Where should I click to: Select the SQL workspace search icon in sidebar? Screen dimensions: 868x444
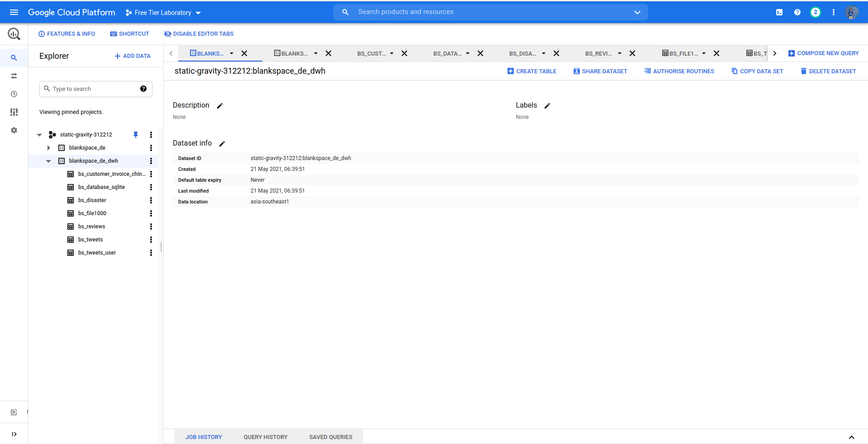point(14,58)
